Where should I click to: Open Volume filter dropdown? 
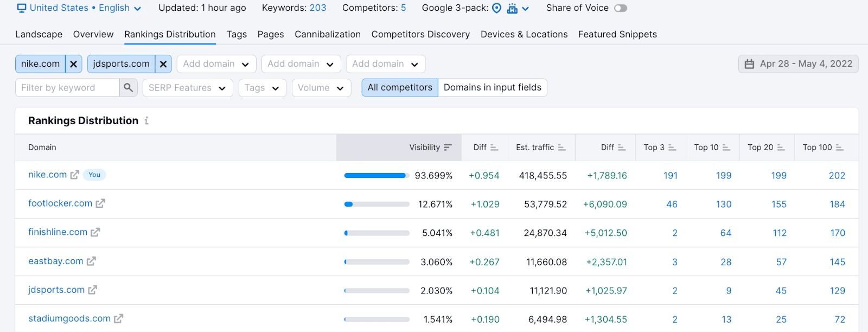point(321,88)
